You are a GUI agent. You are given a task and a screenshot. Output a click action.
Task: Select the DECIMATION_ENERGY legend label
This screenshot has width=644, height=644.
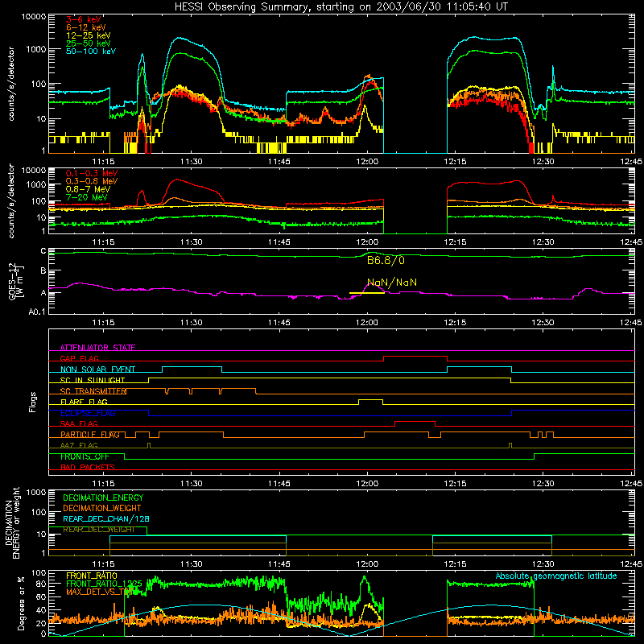(103, 497)
